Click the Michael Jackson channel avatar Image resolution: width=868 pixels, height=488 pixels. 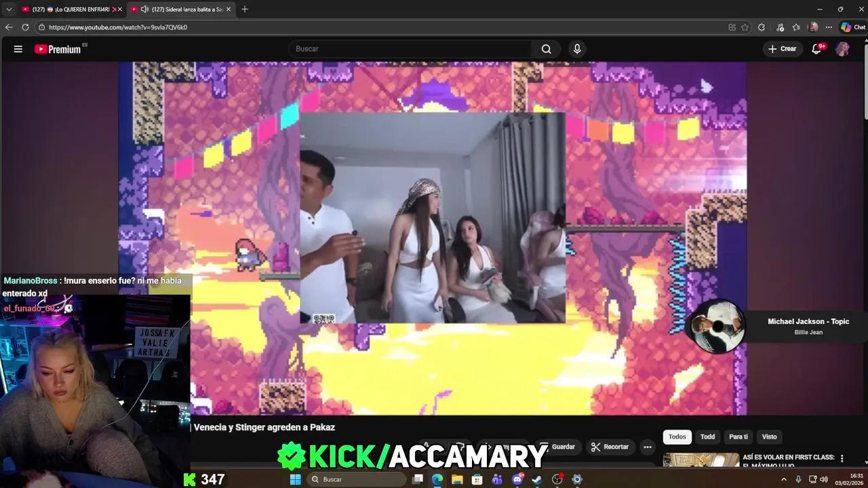tap(717, 326)
